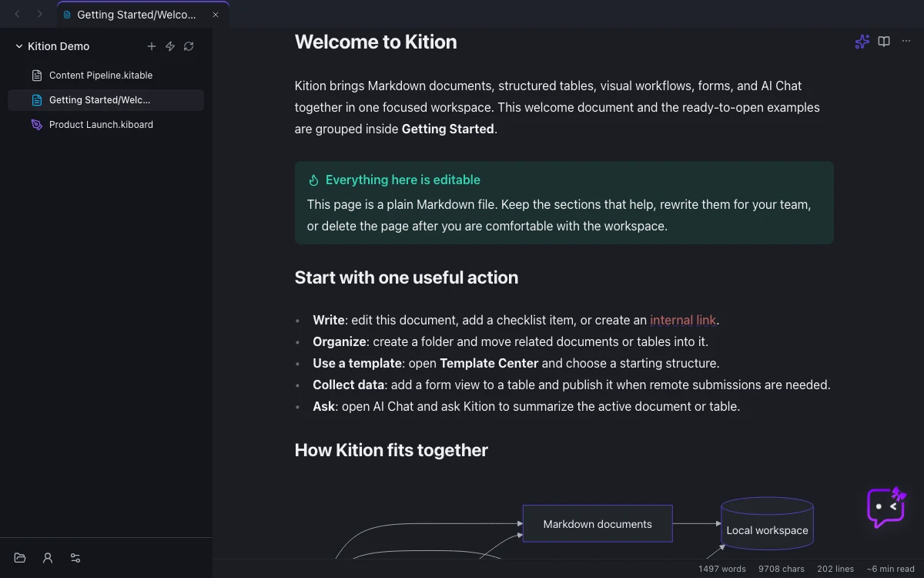Click the table file icon beside Content Pipeline
This screenshot has height=578, width=924.
pyautogui.click(x=36, y=76)
